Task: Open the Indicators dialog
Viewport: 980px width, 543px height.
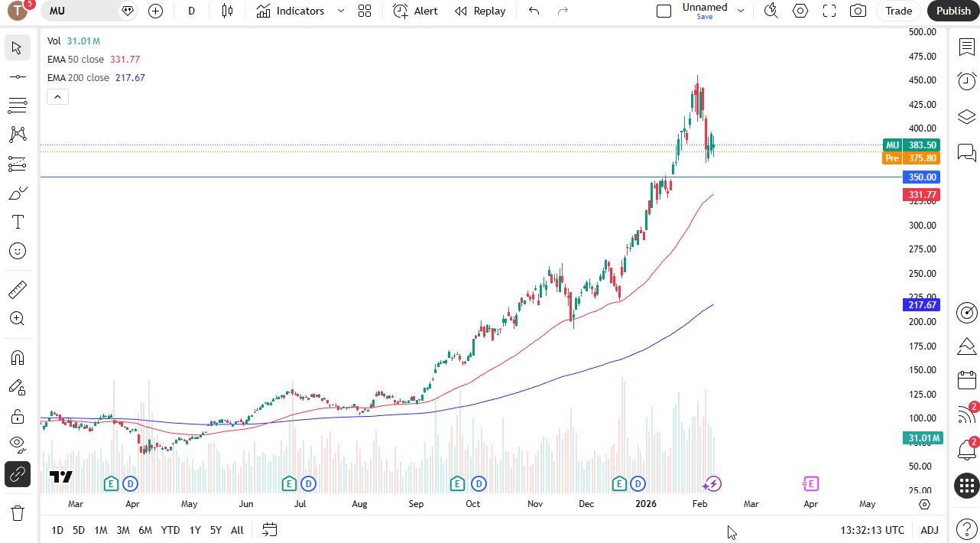Action: coord(290,11)
